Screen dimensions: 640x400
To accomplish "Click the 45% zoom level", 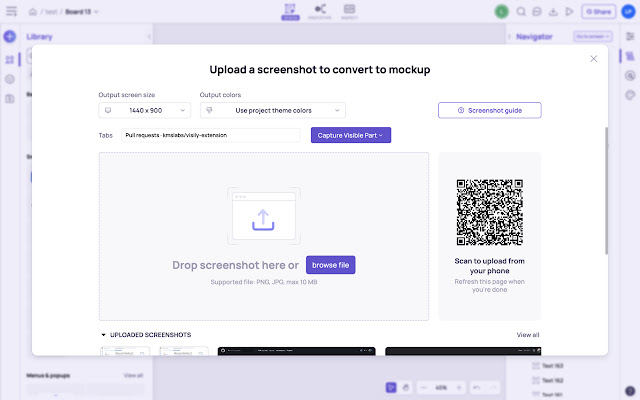I will 441,387.
